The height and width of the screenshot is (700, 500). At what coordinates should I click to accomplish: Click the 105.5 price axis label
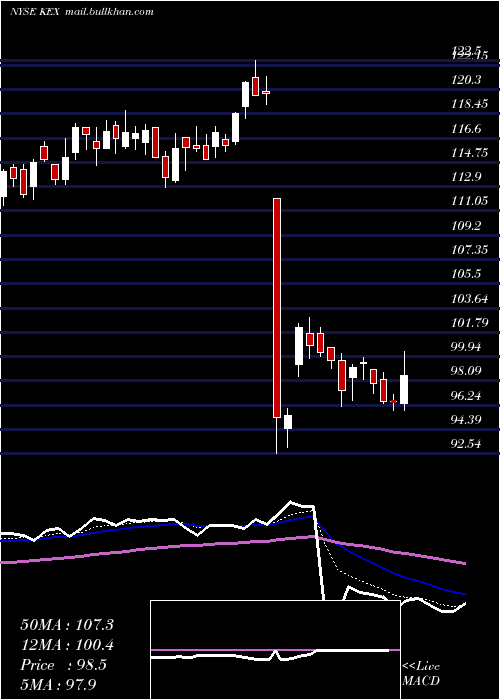coord(466,274)
